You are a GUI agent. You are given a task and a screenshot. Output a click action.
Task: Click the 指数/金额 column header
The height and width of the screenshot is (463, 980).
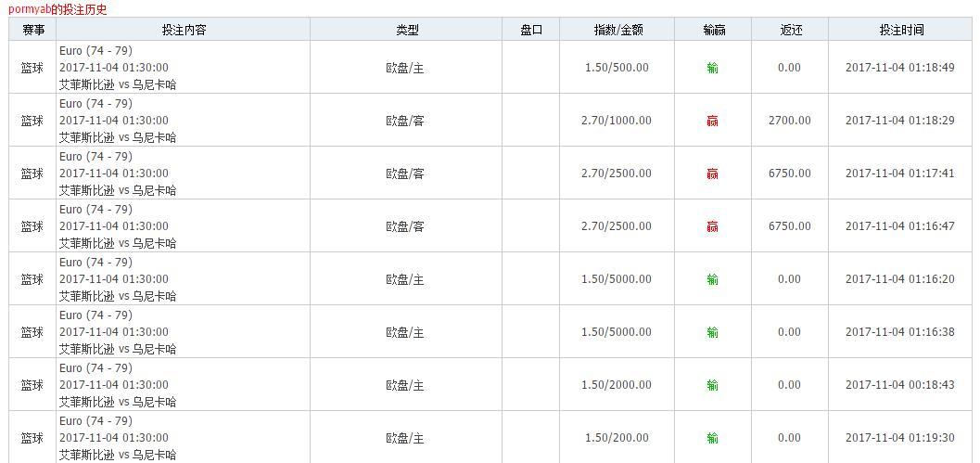(617, 30)
